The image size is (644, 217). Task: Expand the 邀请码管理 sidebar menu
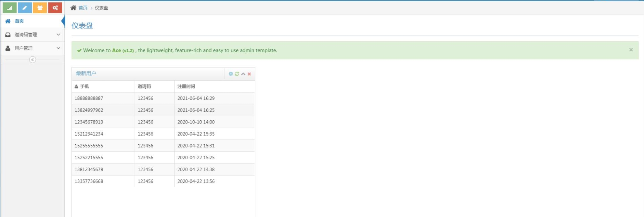tap(32, 34)
